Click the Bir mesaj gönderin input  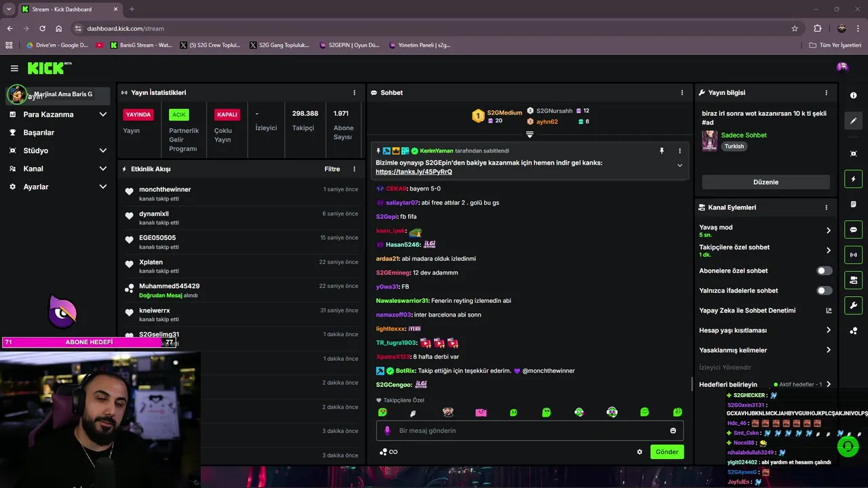(x=530, y=430)
